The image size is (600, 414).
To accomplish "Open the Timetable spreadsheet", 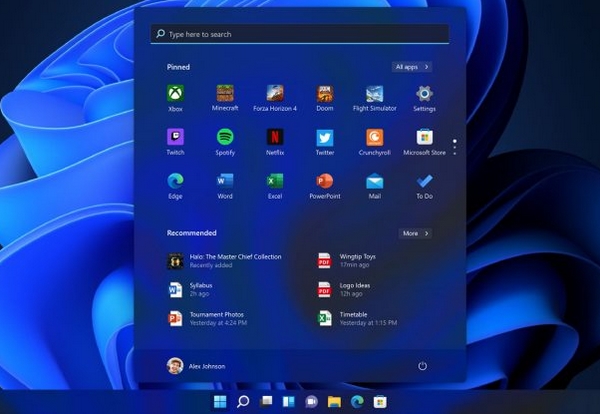I will click(357, 319).
